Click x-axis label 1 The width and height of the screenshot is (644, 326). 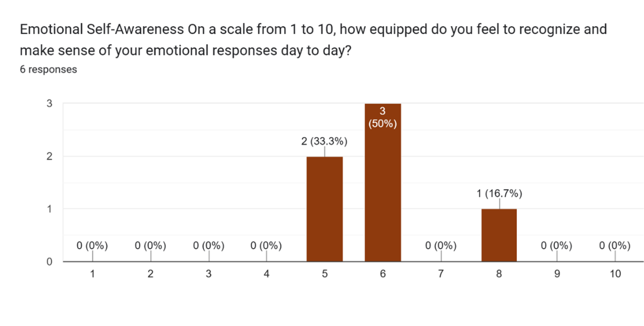coord(92,274)
